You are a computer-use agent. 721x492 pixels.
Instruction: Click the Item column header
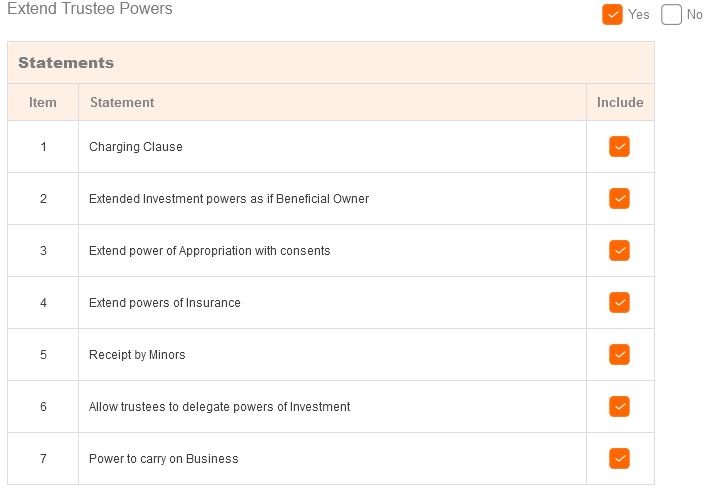tap(43, 102)
